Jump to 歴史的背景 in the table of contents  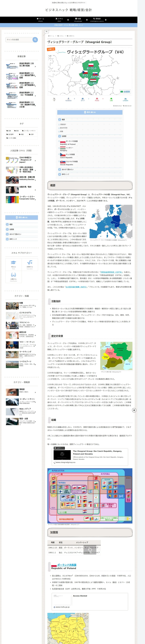(x=64, y=128)
